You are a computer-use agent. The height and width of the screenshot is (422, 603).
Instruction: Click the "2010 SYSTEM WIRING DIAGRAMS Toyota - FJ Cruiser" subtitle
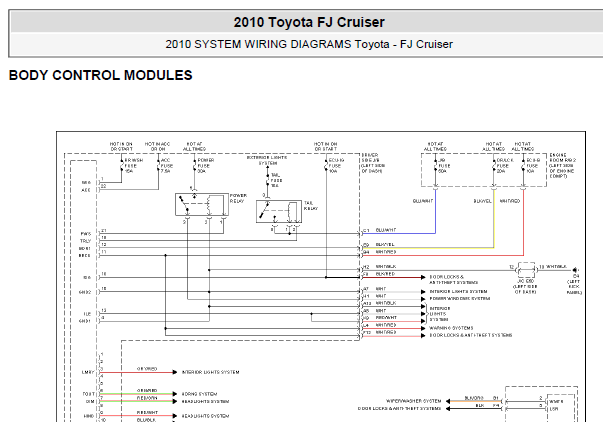click(309, 44)
